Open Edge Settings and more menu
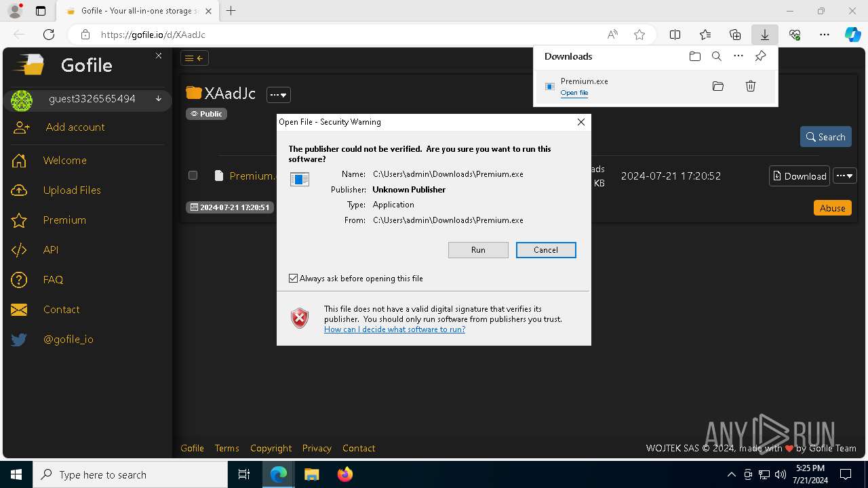 [825, 35]
